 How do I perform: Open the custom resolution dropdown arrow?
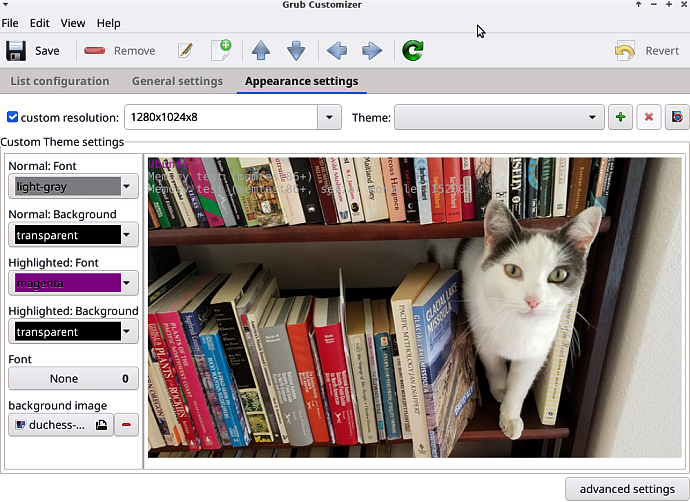[x=329, y=117]
